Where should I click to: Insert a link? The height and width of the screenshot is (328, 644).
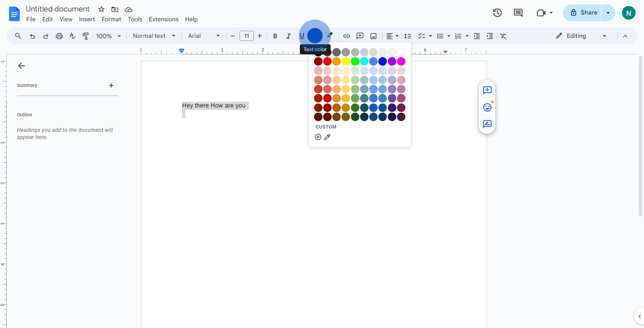[x=347, y=36]
